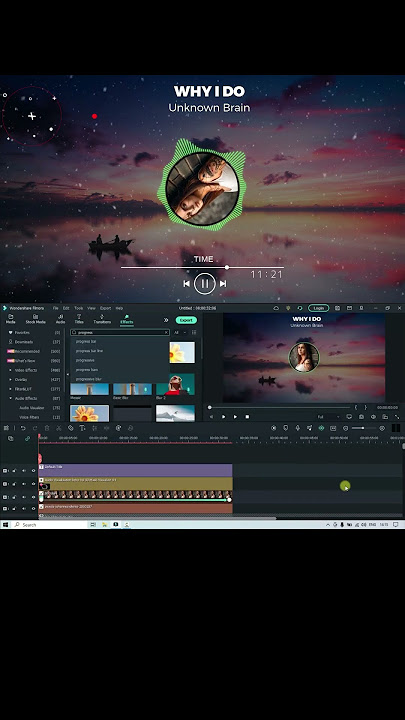
Task: Select the Mosaic effect thumbnail
Action: [90, 389]
